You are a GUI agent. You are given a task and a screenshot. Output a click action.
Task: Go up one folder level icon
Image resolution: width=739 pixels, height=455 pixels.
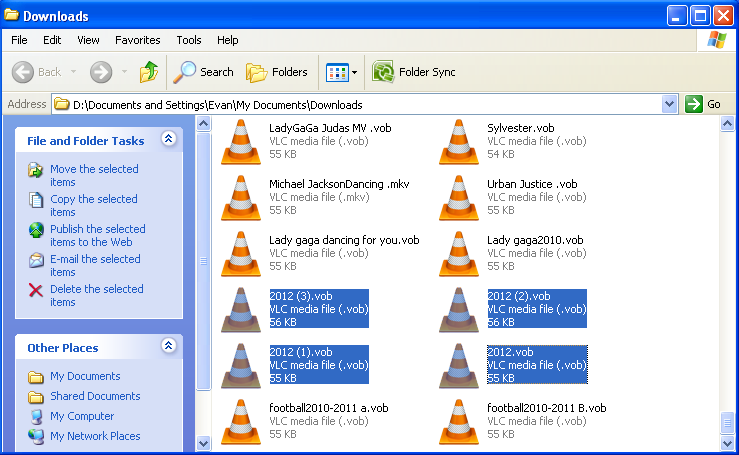149,72
